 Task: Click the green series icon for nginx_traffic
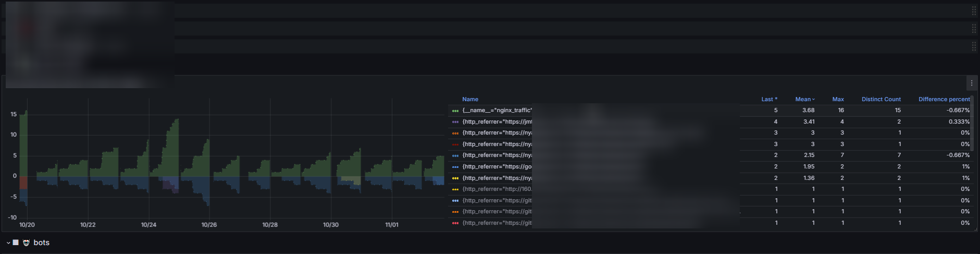coord(455,111)
